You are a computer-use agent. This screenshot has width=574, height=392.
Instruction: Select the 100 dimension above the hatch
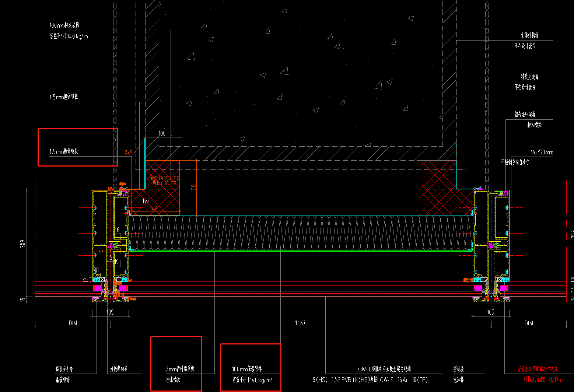pyautogui.click(x=162, y=133)
